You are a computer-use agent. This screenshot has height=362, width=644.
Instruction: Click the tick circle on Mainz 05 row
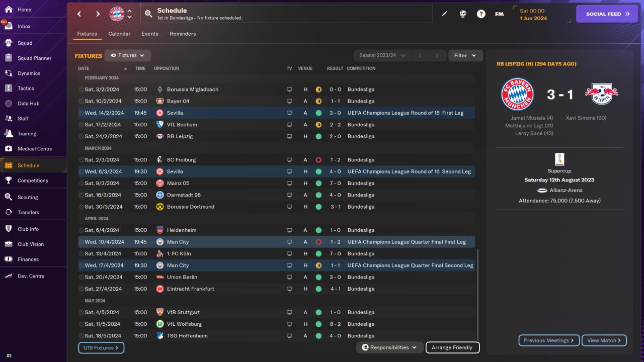click(81, 184)
